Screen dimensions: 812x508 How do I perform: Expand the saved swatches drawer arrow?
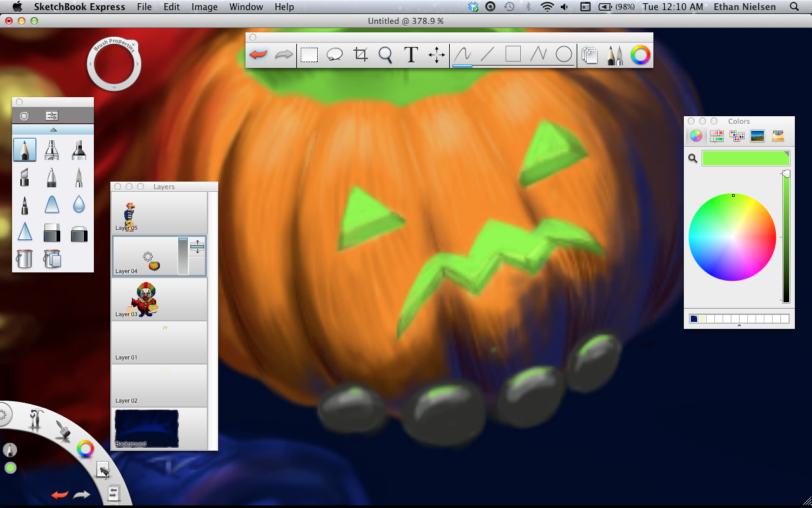pos(739,326)
